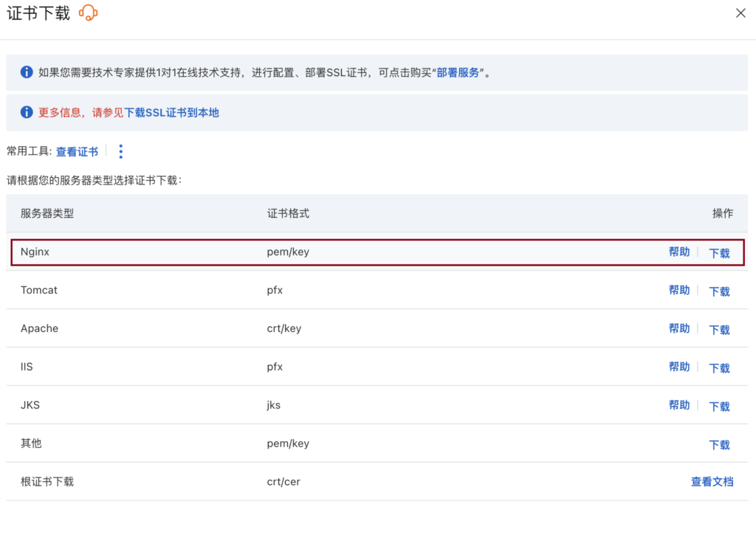Click the 查看证书 tool link
This screenshot has width=756, height=533.
77,151
